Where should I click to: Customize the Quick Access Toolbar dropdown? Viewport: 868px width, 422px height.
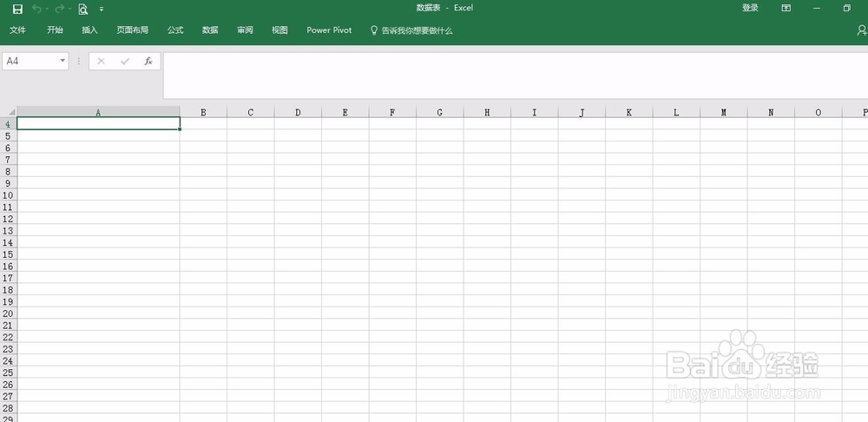102,9
